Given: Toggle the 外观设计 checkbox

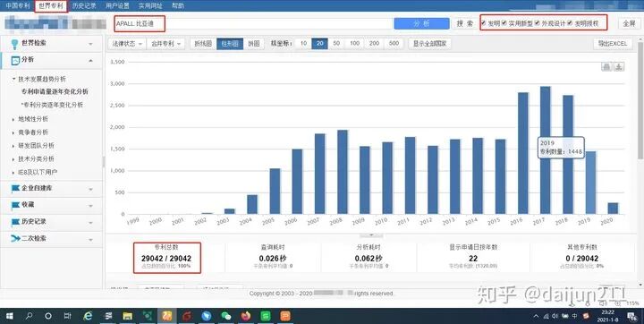Looking at the screenshot, I should 537,23.
